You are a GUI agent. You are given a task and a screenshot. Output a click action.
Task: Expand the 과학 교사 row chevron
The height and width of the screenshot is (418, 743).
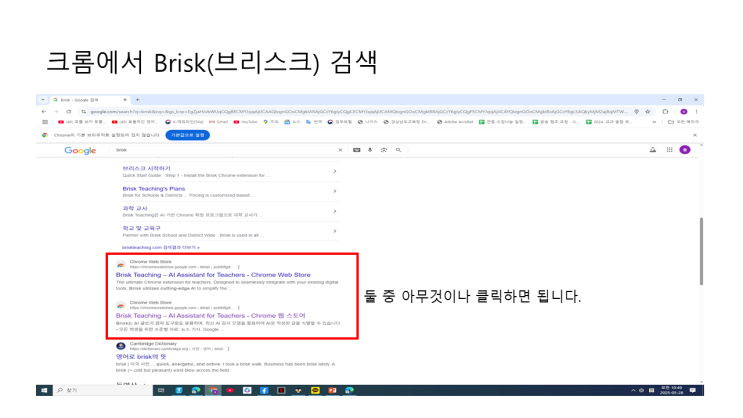(x=335, y=211)
